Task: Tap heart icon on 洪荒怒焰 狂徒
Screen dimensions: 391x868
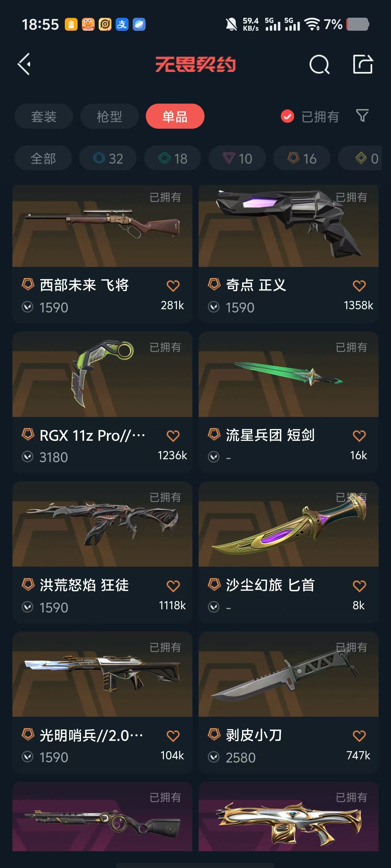Action: 173,586
